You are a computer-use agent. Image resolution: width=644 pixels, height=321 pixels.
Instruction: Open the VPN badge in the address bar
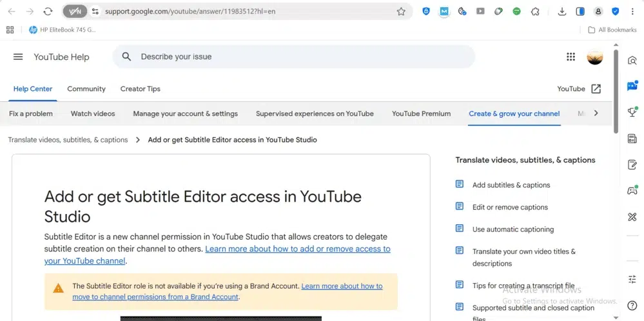click(75, 12)
